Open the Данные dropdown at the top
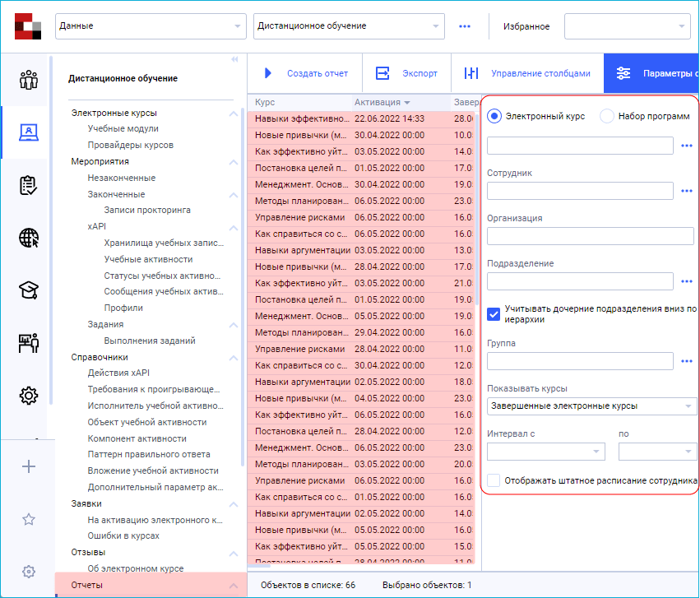This screenshot has height=598, width=700. 150,25
